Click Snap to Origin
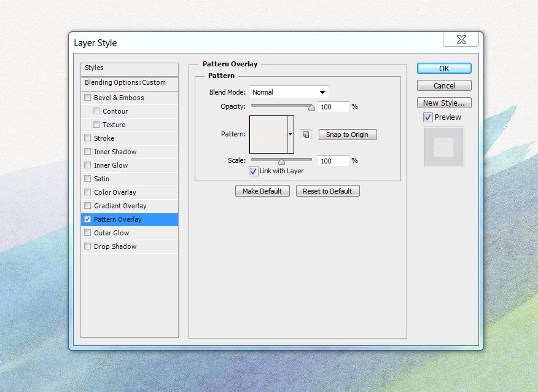The height and width of the screenshot is (392, 538). tap(348, 134)
